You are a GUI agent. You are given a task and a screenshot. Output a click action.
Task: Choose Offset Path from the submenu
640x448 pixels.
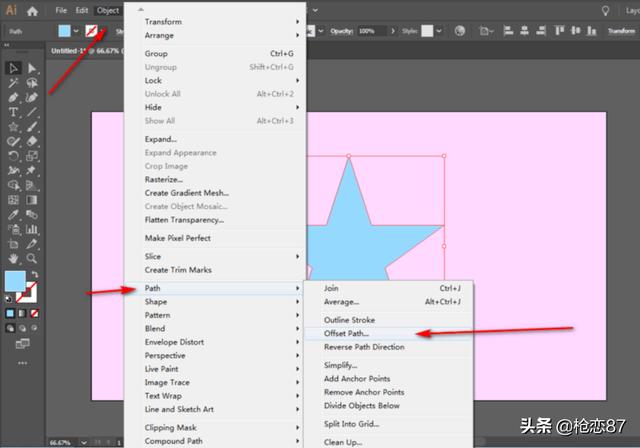point(346,333)
